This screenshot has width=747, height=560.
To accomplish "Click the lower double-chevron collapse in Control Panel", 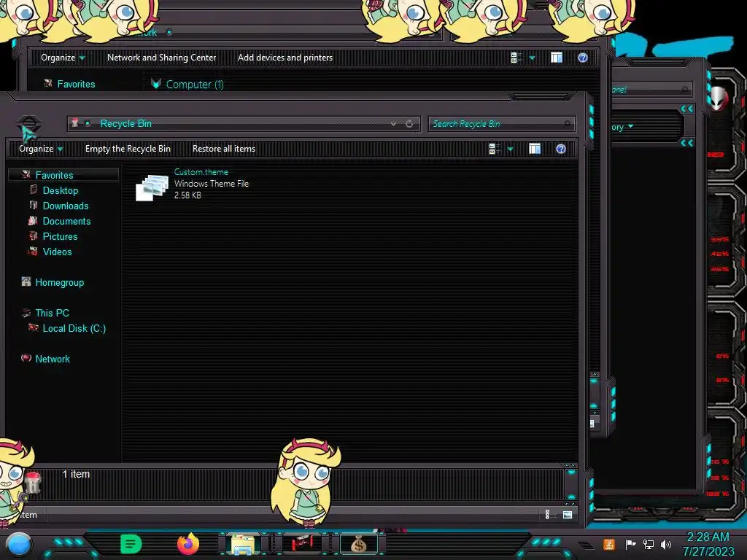I will pyautogui.click(x=686, y=143).
